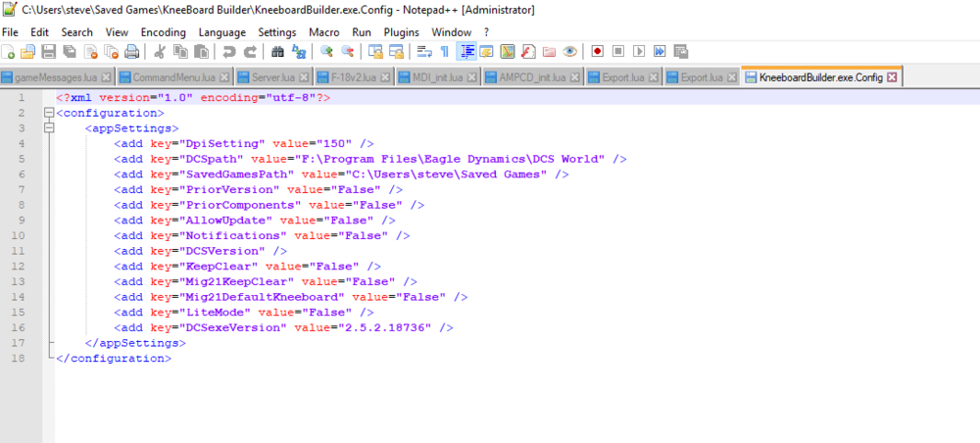The image size is (980, 443).
Task: Open the user defined language dialog icon
Action: (x=486, y=52)
